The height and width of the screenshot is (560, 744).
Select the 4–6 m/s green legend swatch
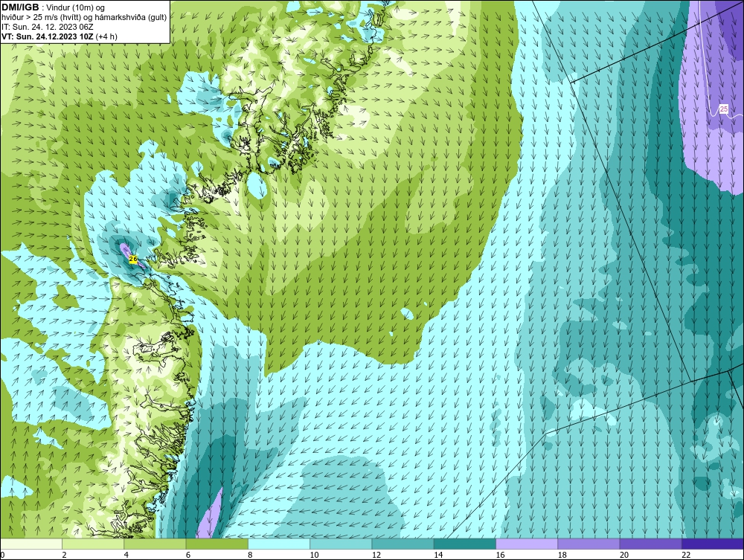[x=155, y=544]
